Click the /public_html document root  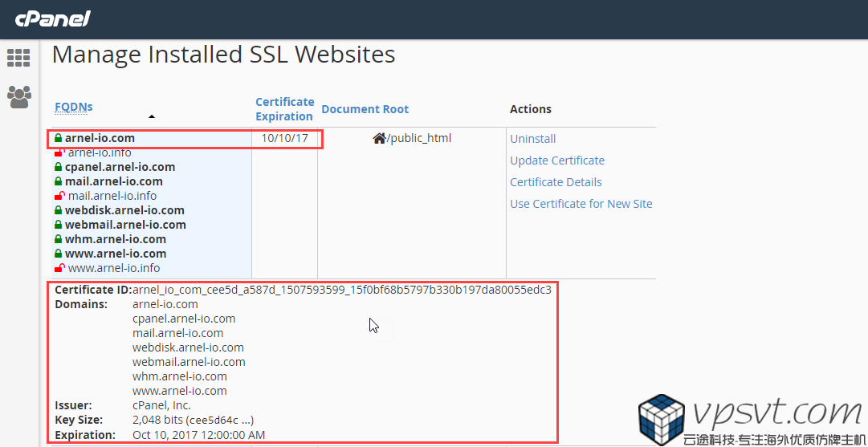pyautogui.click(x=419, y=138)
